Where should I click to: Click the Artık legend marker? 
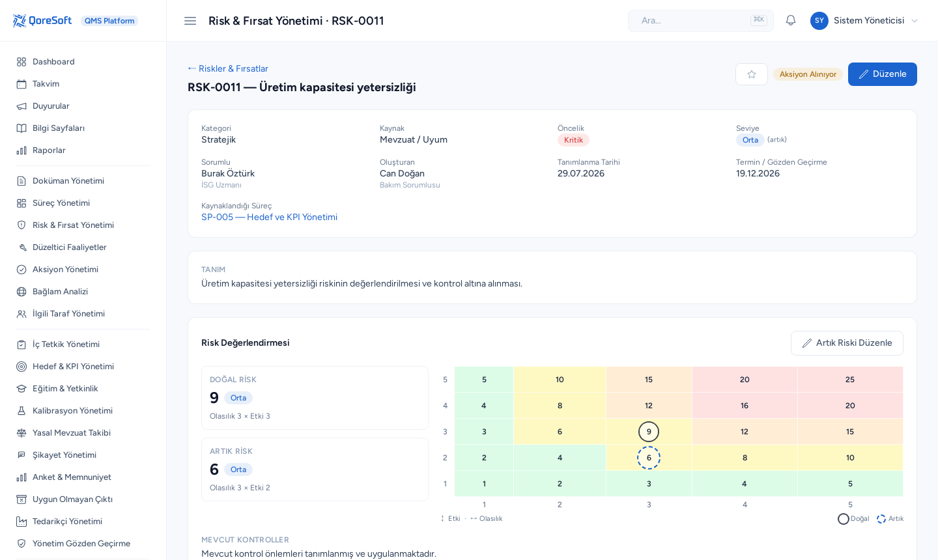pyautogui.click(x=881, y=519)
